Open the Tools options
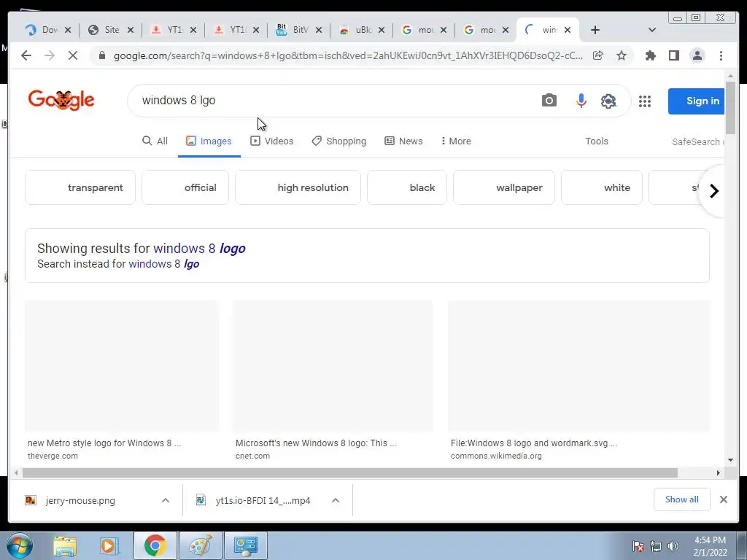 (597, 141)
